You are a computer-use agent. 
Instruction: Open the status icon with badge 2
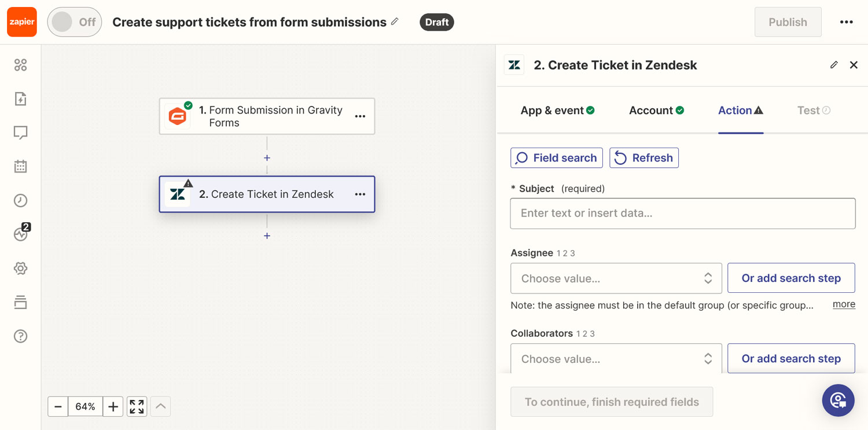21,233
